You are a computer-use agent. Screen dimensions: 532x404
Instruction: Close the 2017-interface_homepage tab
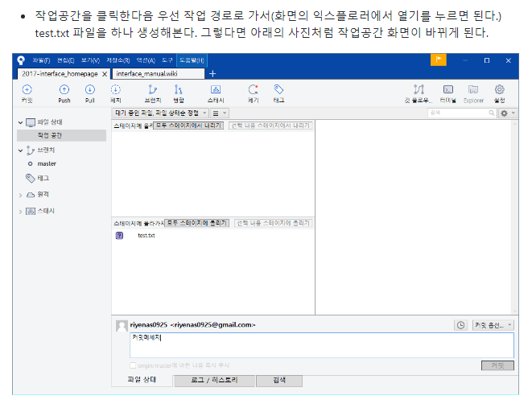pyautogui.click(x=105, y=74)
